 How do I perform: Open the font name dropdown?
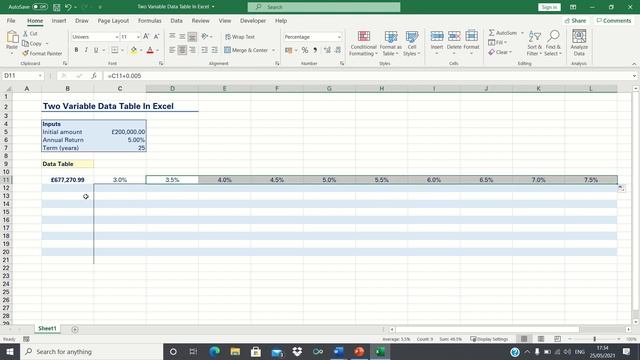click(116, 37)
